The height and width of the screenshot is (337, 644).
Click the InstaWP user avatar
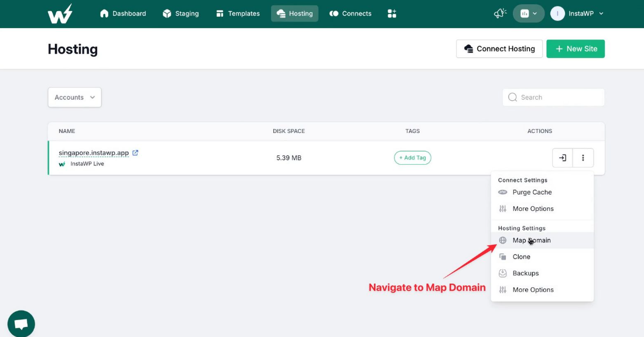557,13
